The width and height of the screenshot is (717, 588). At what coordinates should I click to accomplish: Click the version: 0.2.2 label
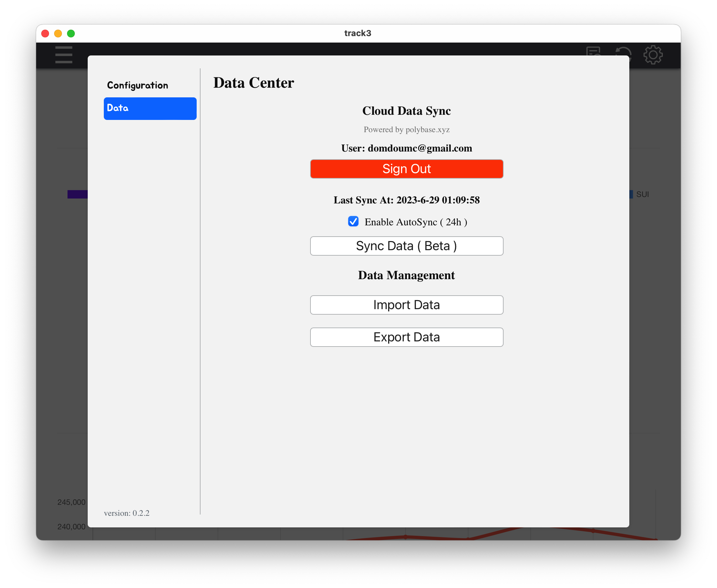click(x=127, y=513)
